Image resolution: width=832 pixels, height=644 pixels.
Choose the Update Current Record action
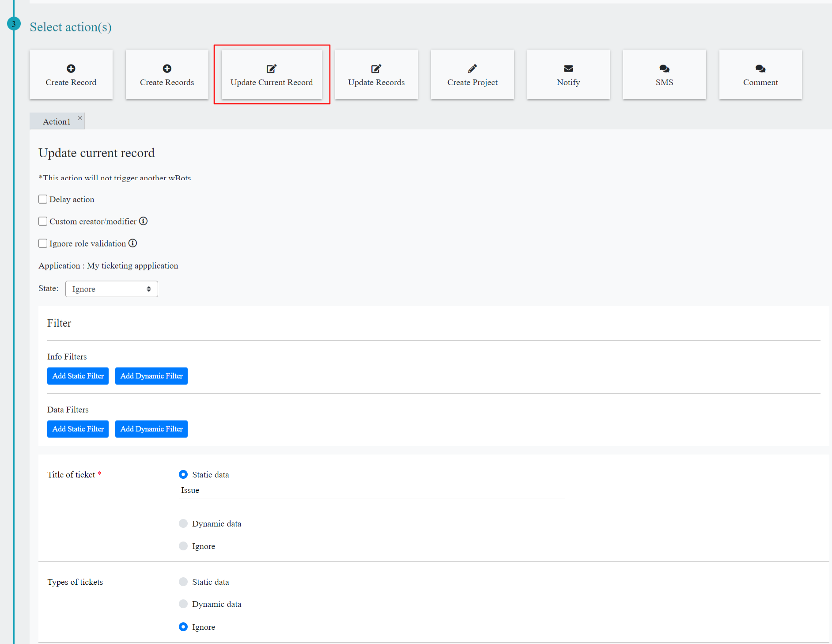pos(272,75)
